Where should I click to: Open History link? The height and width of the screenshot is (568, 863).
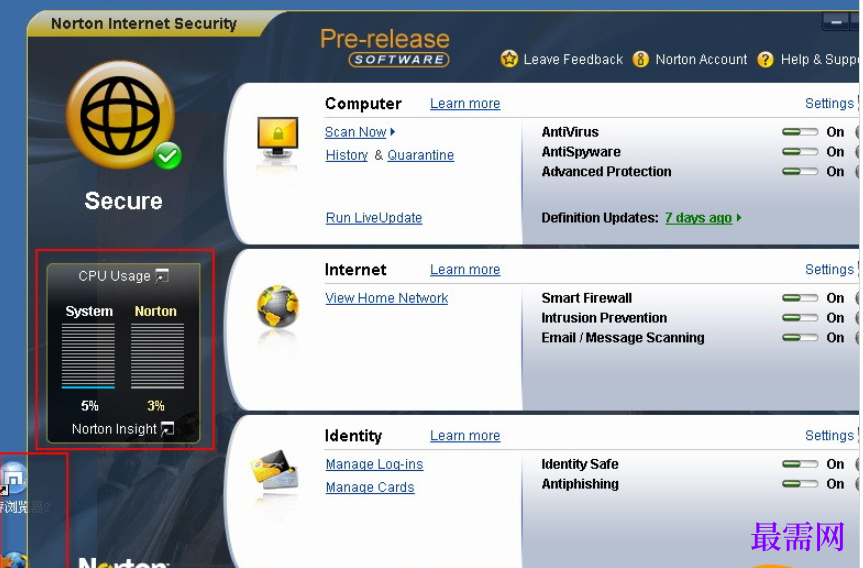347,155
